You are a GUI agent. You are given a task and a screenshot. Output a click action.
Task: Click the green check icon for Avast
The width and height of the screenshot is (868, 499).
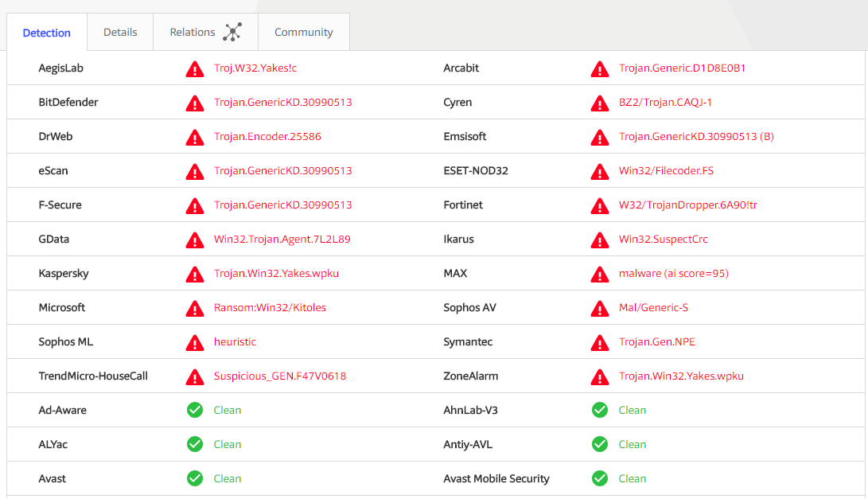[195, 479]
